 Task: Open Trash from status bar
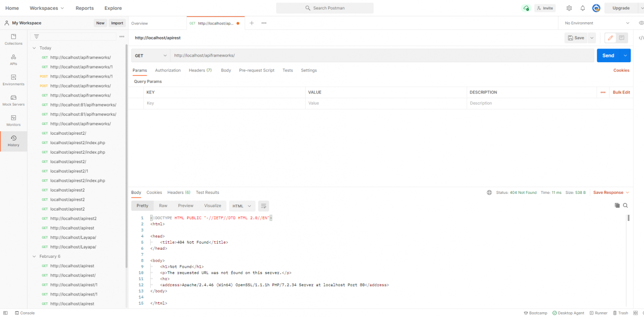tap(620, 313)
